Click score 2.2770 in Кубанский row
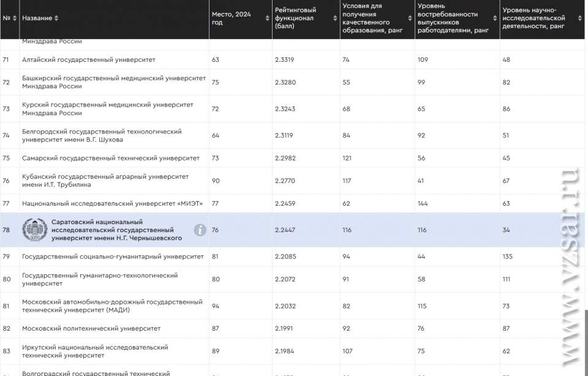Viewport: 588px width, 376px height. point(285,181)
